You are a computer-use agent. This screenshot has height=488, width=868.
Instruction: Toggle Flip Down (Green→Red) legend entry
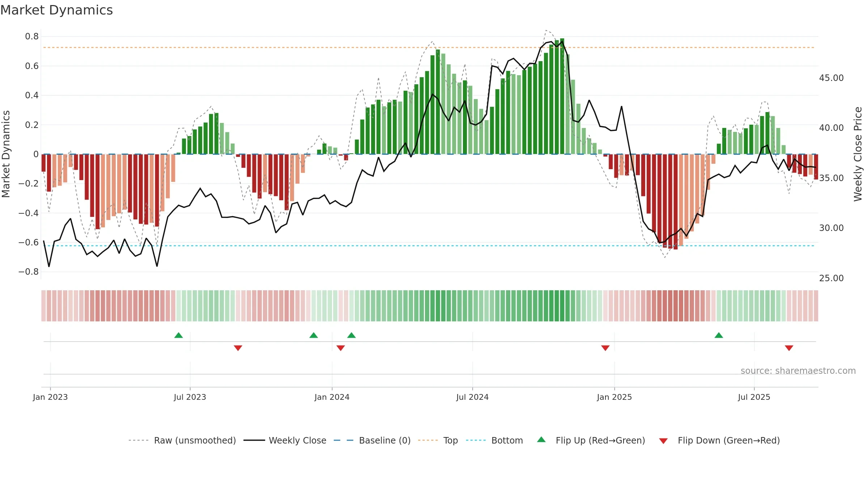click(719, 440)
